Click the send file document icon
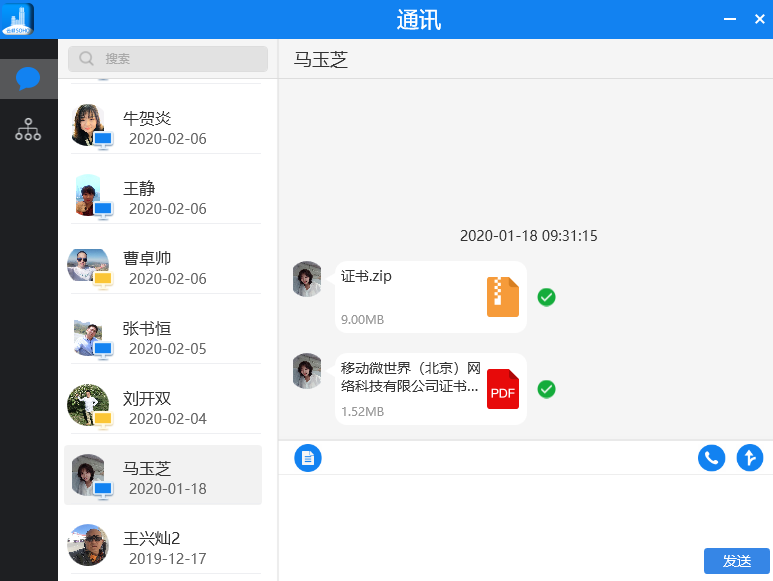Image resolution: width=773 pixels, height=581 pixels. 308,458
